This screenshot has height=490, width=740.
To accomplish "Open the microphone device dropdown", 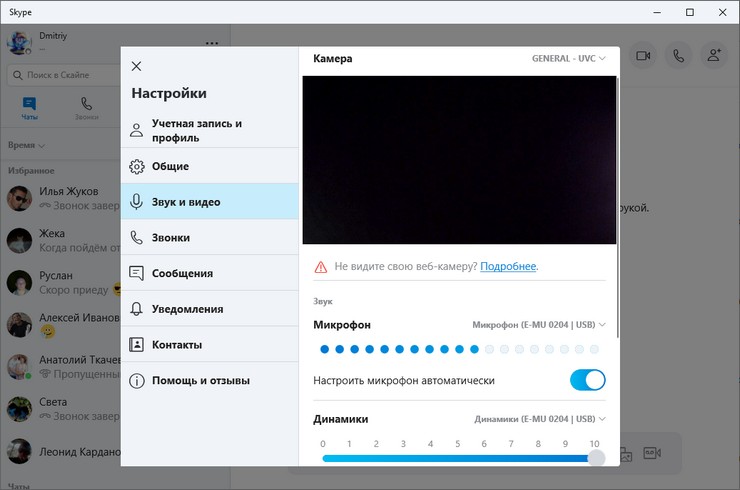I will point(539,325).
